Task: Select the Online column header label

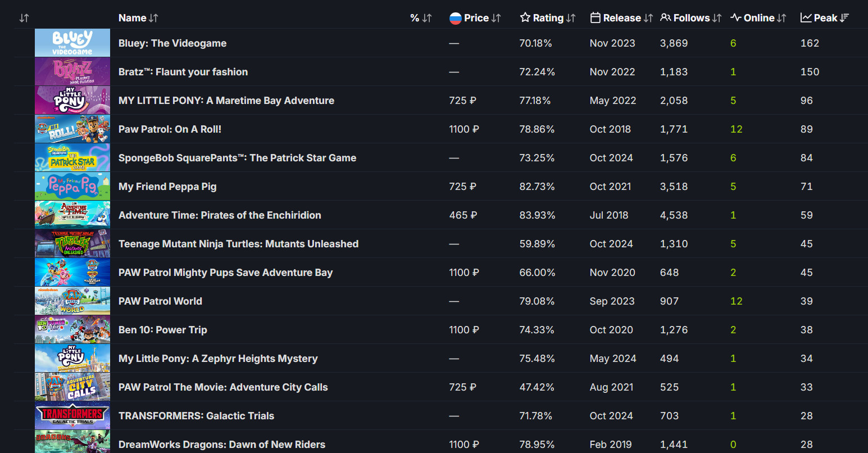Action: [x=759, y=18]
